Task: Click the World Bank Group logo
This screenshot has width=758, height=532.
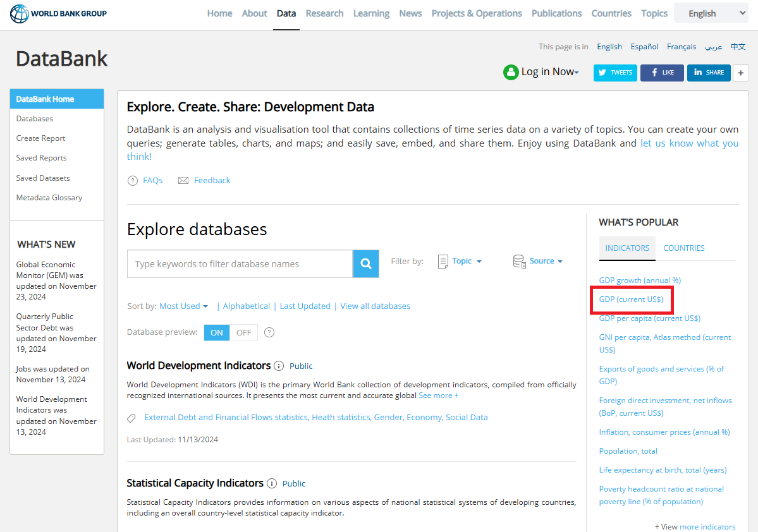Action: pyautogui.click(x=59, y=13)
